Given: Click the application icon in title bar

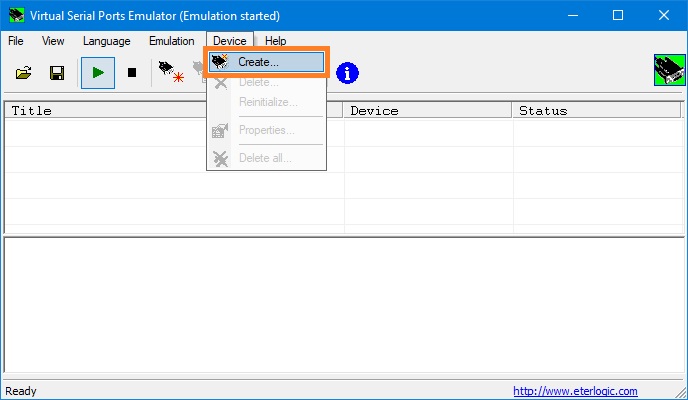Looking at the screenshot, I should coord(17,15).
